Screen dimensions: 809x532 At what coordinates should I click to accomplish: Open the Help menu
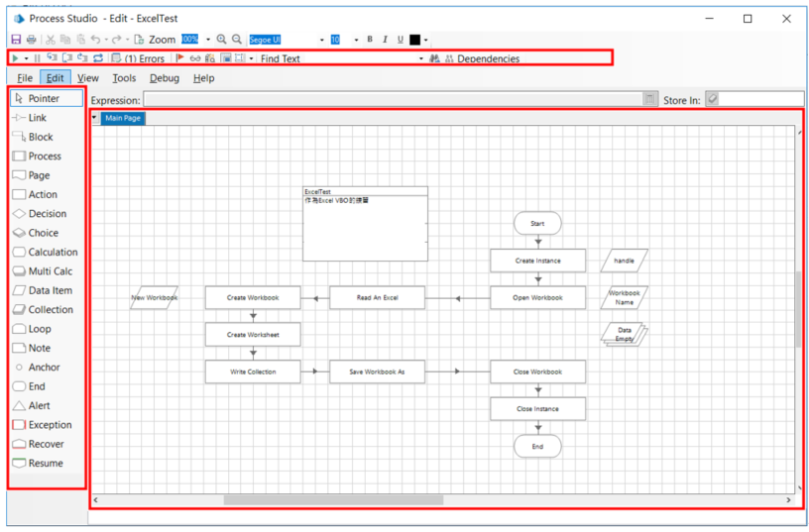[x=203, y=78]
